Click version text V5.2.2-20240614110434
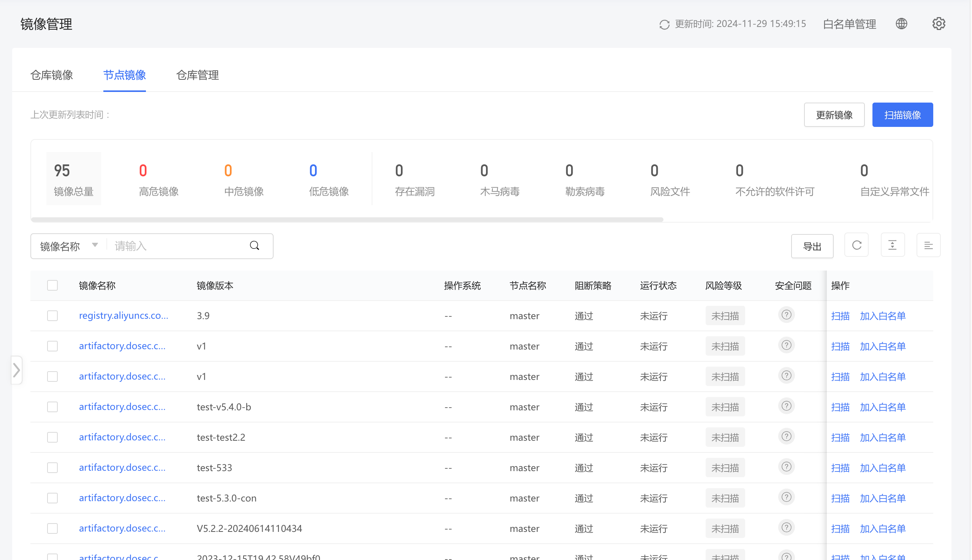 249,529
